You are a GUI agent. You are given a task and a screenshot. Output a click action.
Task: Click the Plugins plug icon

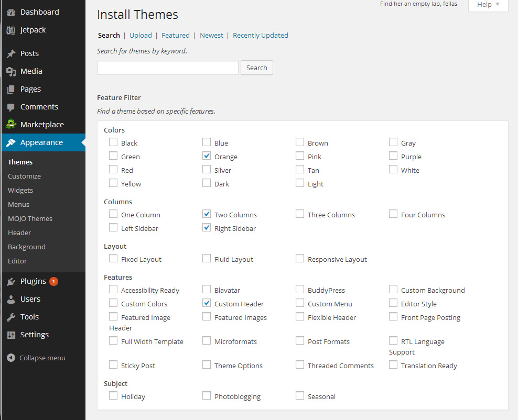click(x=11, y=281)
